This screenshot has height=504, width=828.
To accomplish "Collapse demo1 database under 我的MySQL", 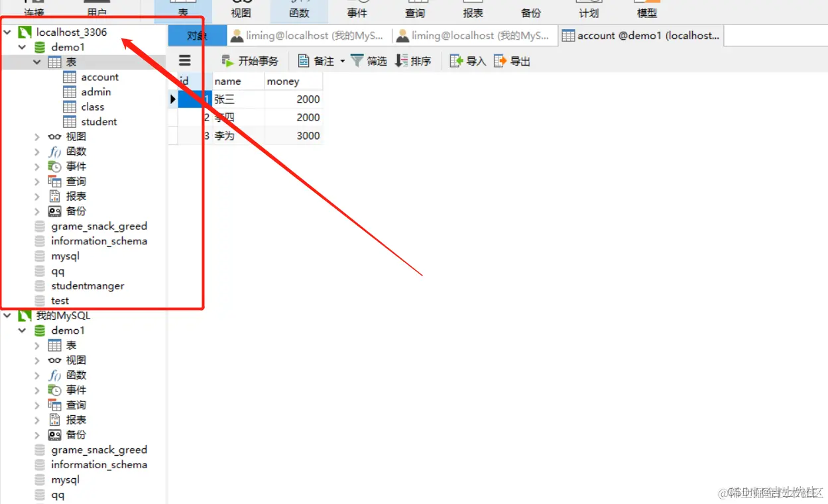I will [23, 330].
